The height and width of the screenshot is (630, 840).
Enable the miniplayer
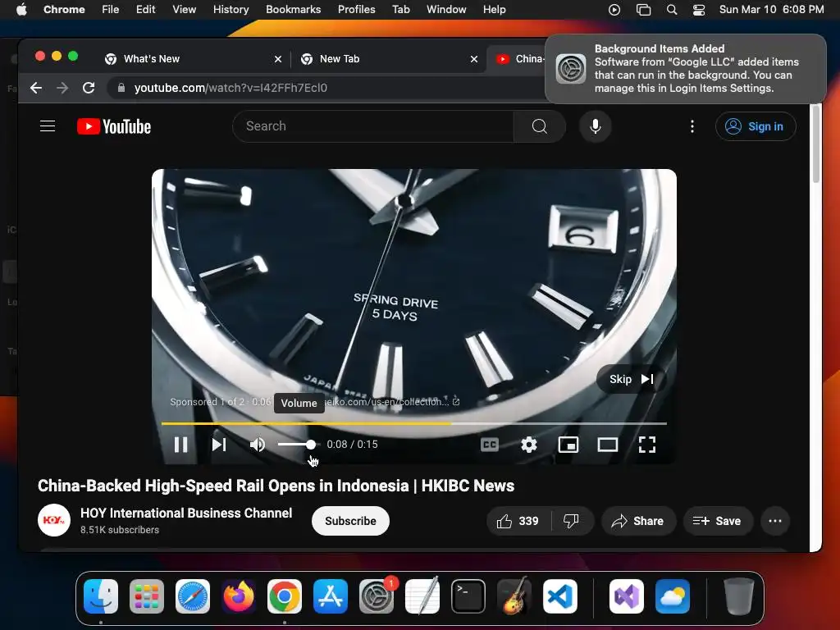[568, 445]
